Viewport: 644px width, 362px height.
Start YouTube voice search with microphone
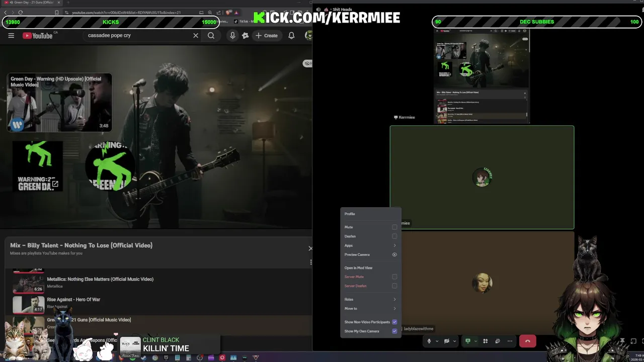(232, 36)
